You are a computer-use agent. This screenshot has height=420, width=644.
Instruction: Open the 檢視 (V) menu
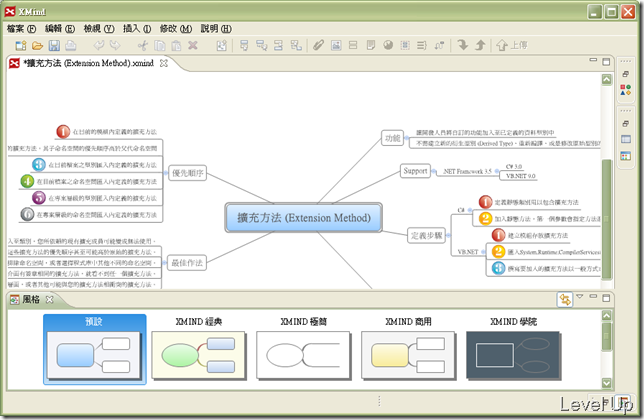(99, 28)
